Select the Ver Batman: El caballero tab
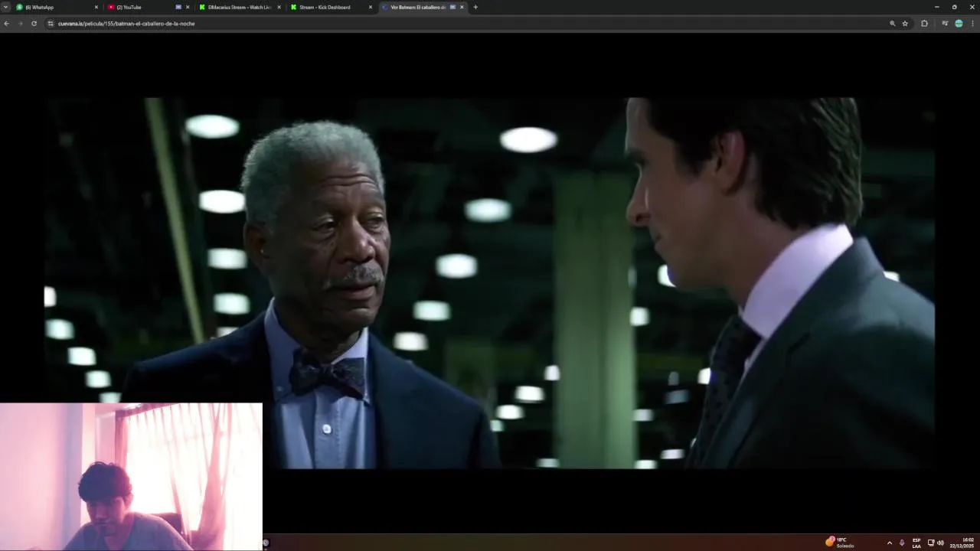The image size is (980, 551). (422, 7)
